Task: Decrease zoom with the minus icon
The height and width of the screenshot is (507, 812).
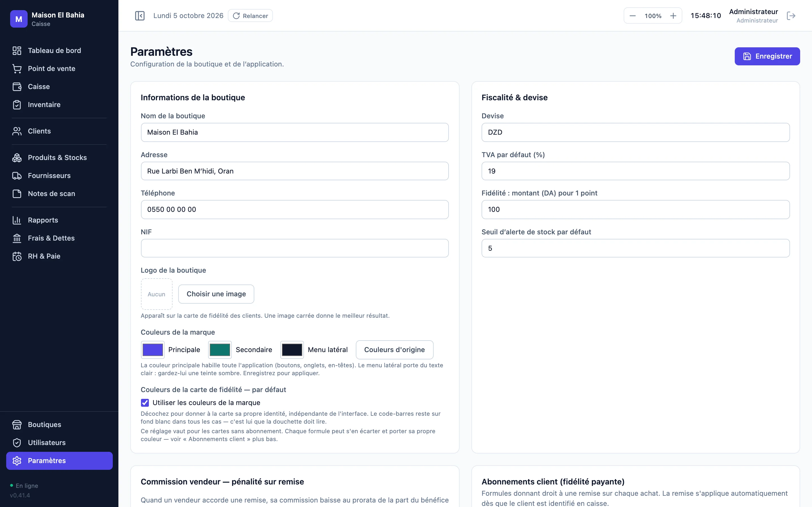Action: pyautogui.click(x=632, y=16)
